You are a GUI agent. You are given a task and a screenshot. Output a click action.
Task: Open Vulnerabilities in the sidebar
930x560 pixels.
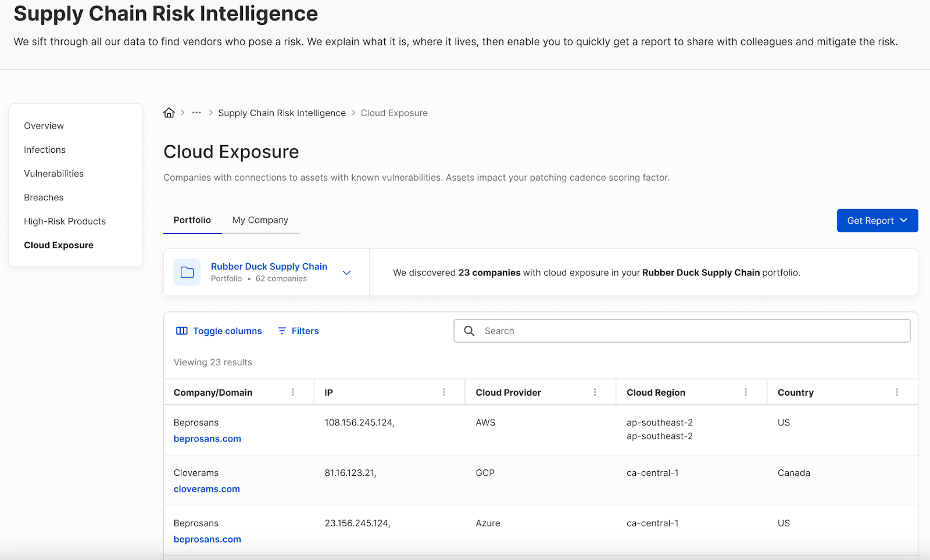pos(54,174)
